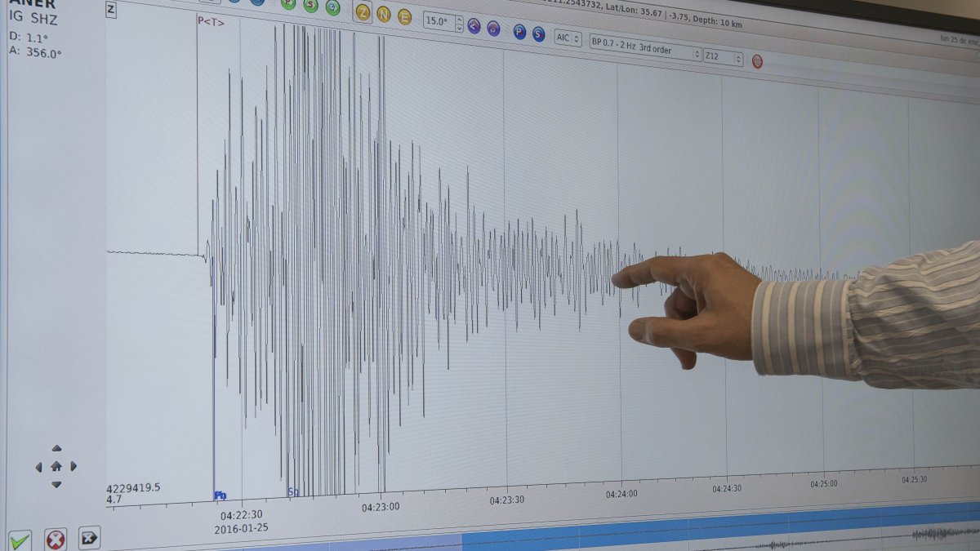Click the purple rotate icon next to 15.0°
The image size is (980, 551).
point(473,27)
